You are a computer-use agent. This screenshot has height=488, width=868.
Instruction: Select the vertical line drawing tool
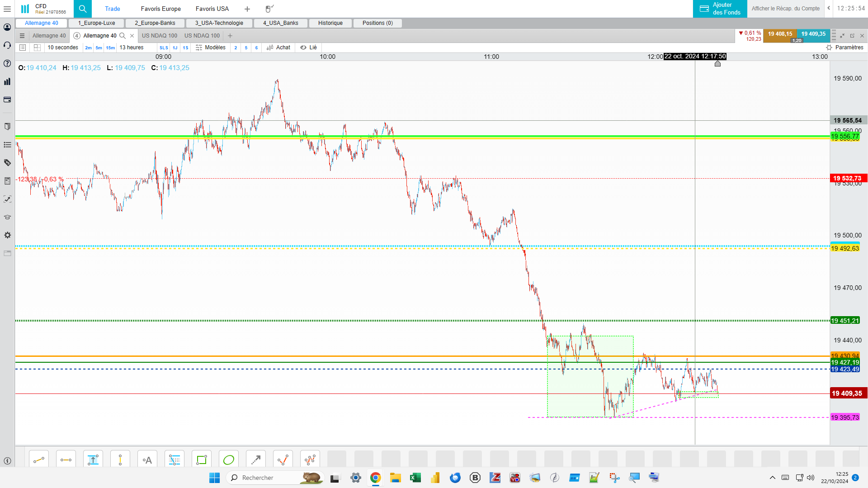[x=120, y=460]
